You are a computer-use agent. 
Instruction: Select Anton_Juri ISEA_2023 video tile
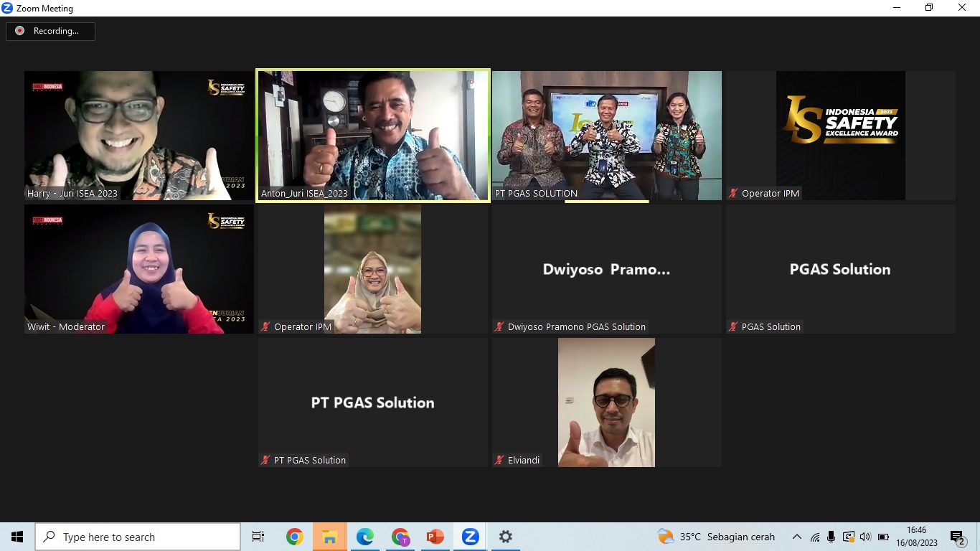coord(373,136)
